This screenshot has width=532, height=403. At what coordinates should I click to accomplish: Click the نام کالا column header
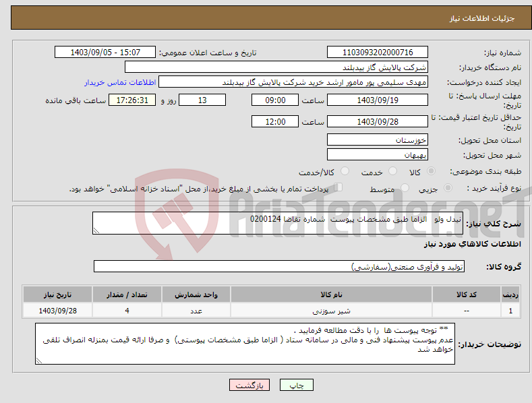point(331,294)
